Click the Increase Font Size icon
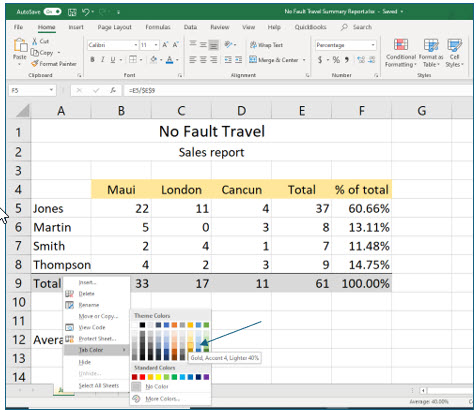 165,45
